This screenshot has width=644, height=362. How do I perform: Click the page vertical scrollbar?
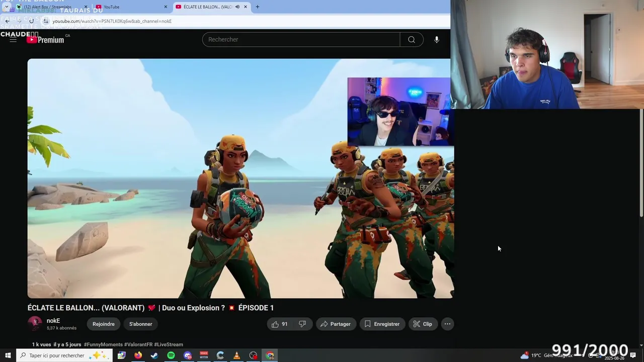pos(641,163)
